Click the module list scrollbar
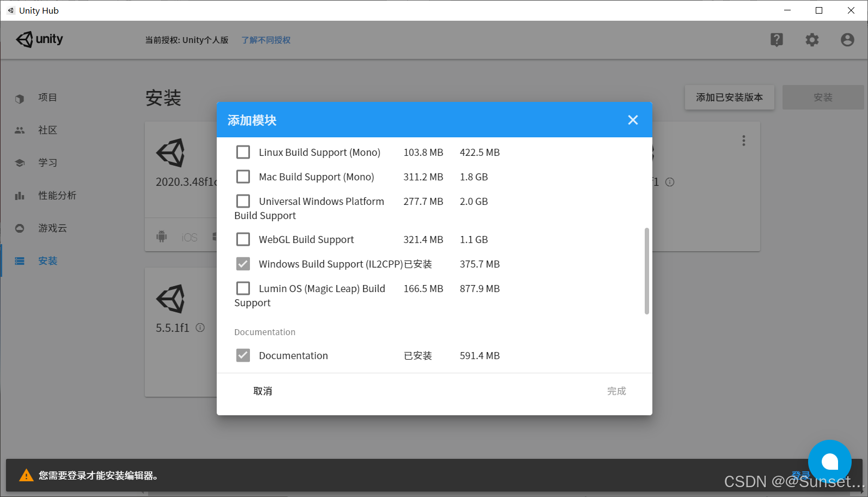The height and width of the screenshot is (497, 868). coord(647,271)
